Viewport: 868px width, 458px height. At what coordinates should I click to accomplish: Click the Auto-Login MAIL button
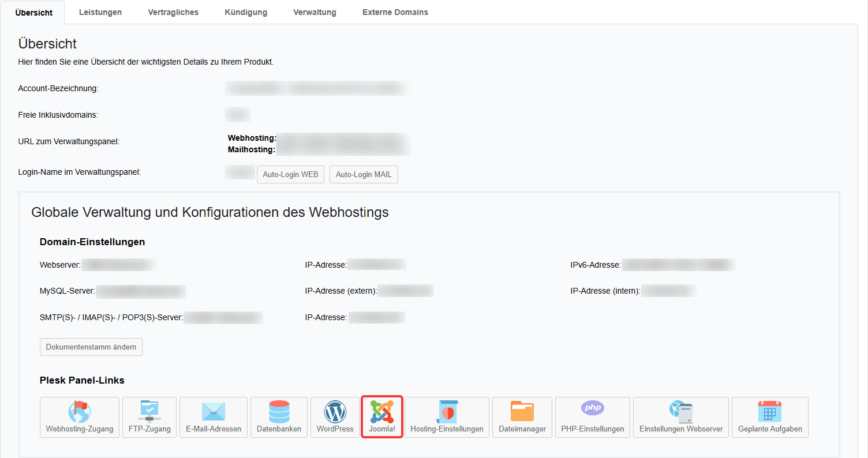(364, 174)
